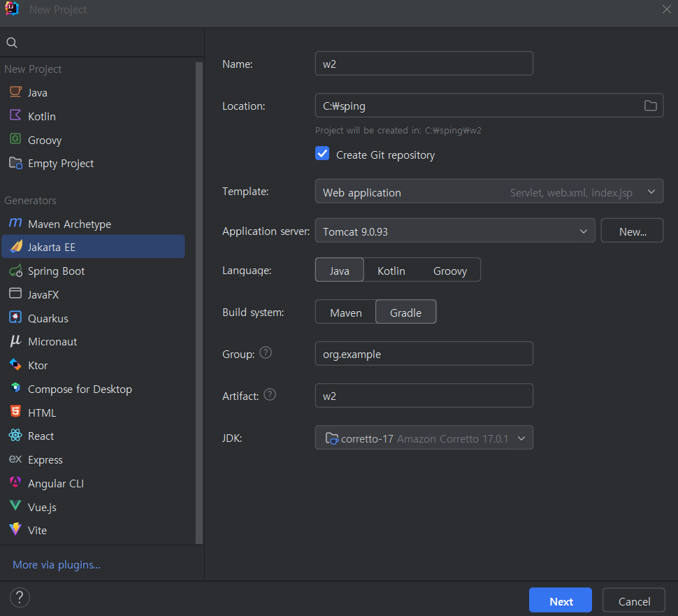Click the Maven Archetype m icon
The image size is (678, 616).
point(15,223)
